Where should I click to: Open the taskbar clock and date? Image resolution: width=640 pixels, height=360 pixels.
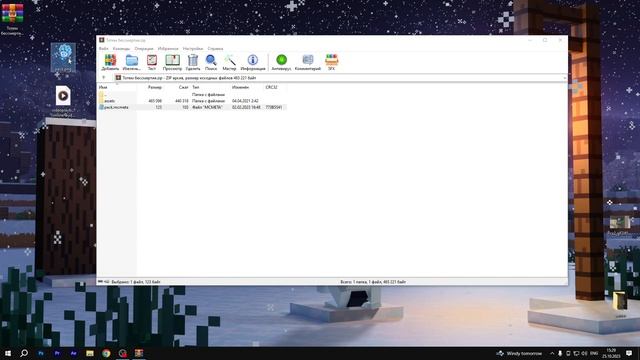click(611, 353)
